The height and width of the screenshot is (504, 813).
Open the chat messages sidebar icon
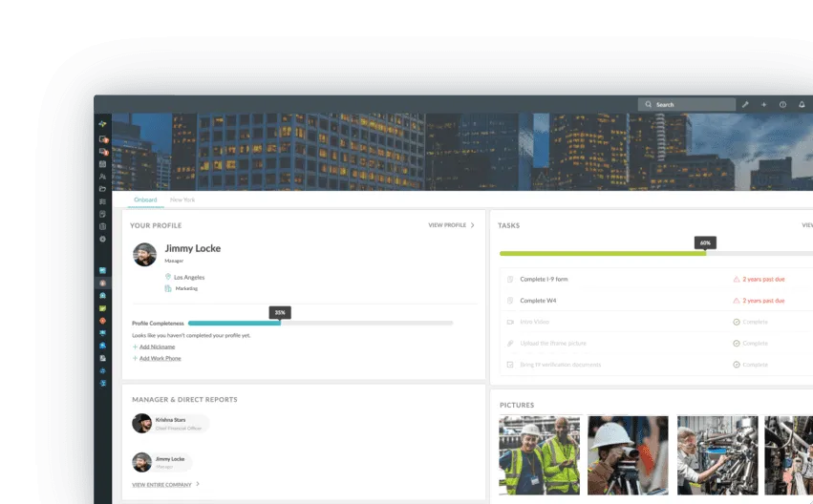tap(103, 151)
